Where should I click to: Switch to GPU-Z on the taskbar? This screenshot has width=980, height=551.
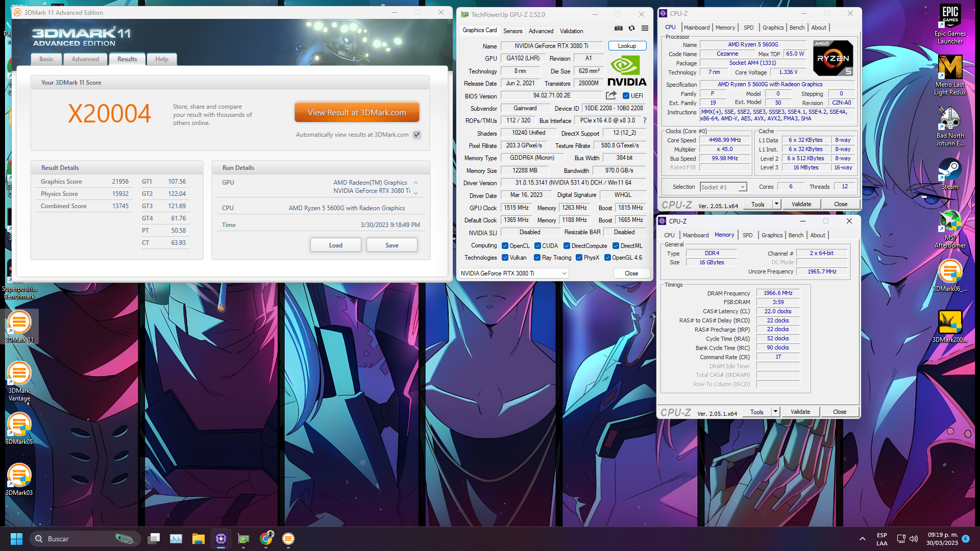[x=243, y=539]
